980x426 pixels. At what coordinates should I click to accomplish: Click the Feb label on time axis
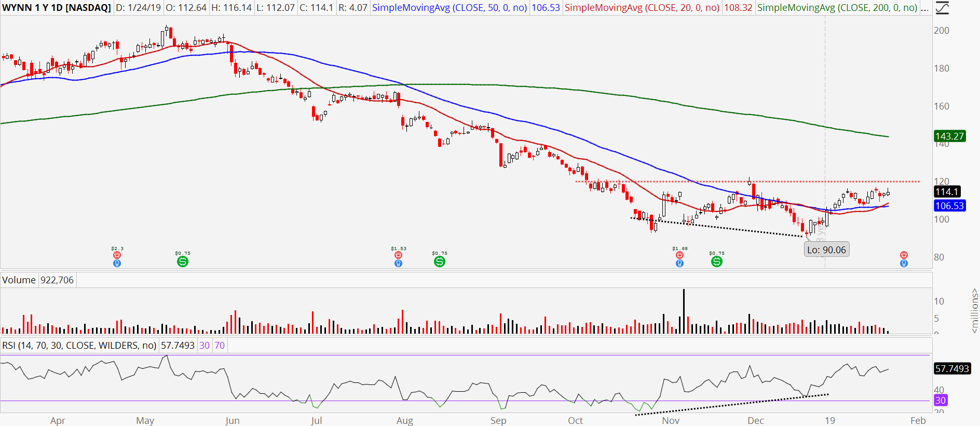(x=918, y=420)
